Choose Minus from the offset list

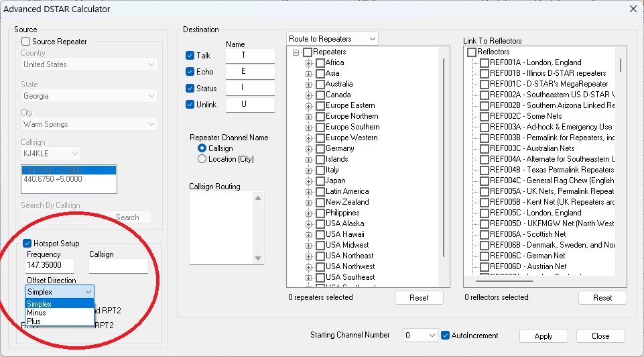[60, 313]
